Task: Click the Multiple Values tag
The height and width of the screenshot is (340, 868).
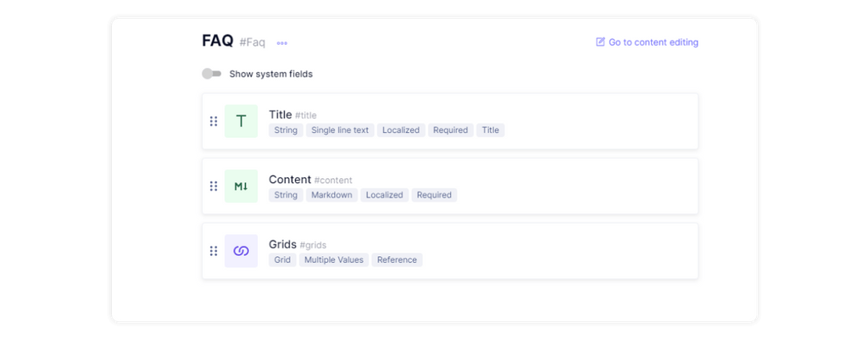Action: [334, 259]
